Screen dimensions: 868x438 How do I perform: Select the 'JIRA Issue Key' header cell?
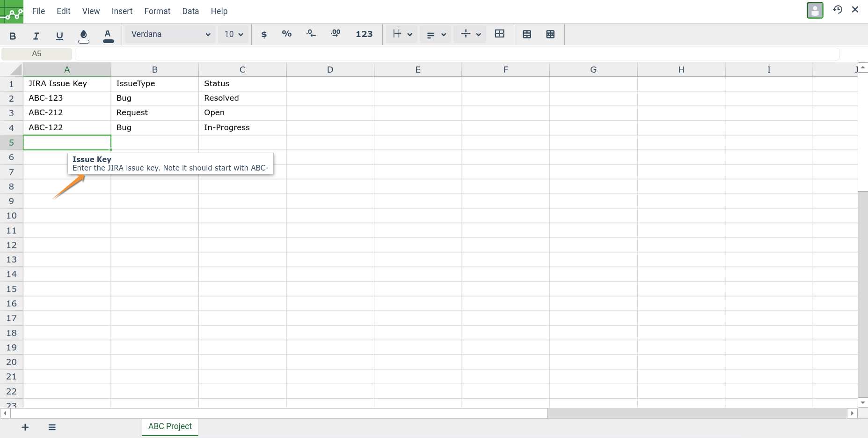tap(67, 84)
